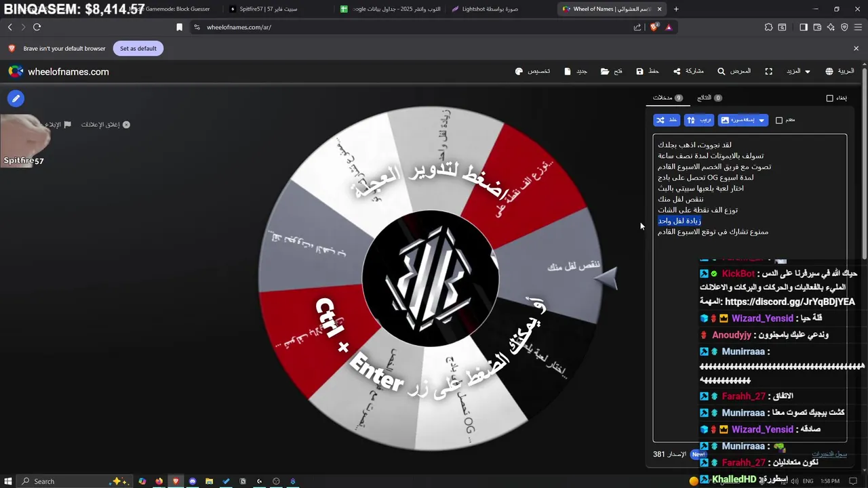The height and width of the screenshot is (488, 868).
Task: Switch to the مدخلات entries tab
Action: tap(667, 98)
